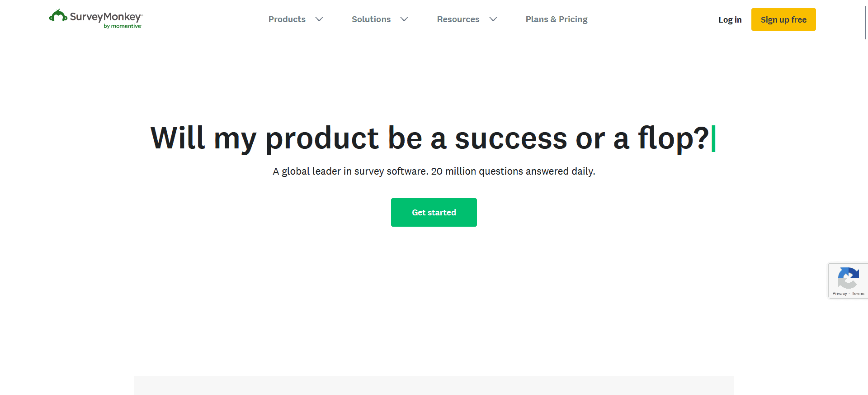Open the Products menu label

287,19
